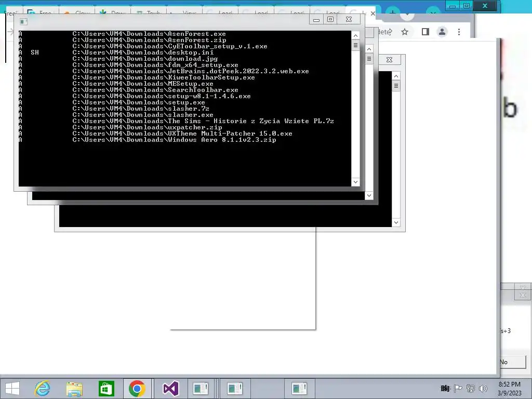The width and height of the screenshot is (532, 399).
Task: Open Chrome's side panel icon
Action: [425, 32]
